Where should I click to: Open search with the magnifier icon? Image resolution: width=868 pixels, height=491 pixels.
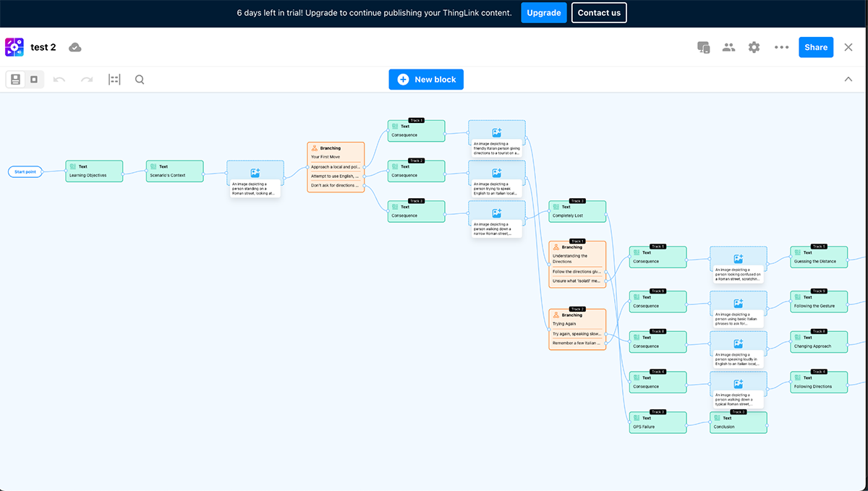pyautogui.click(x=139, y=80)
